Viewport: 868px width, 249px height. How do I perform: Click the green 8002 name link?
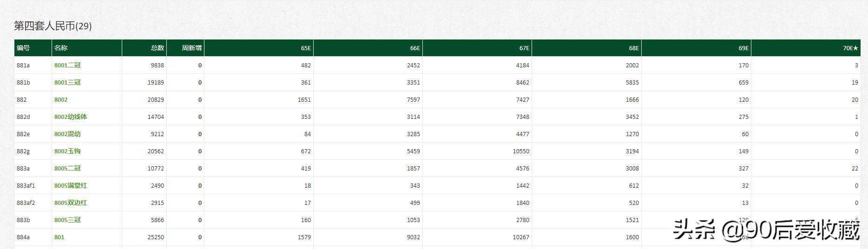(x=61, y=100)
